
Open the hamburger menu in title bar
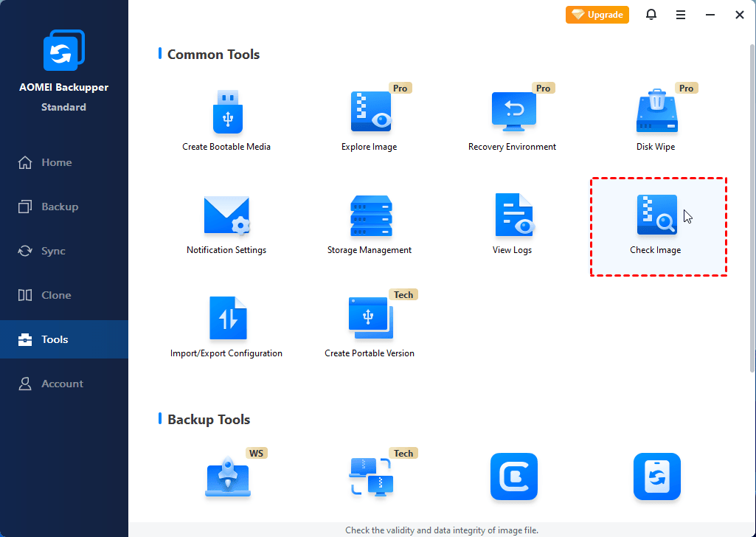[681, 15]
